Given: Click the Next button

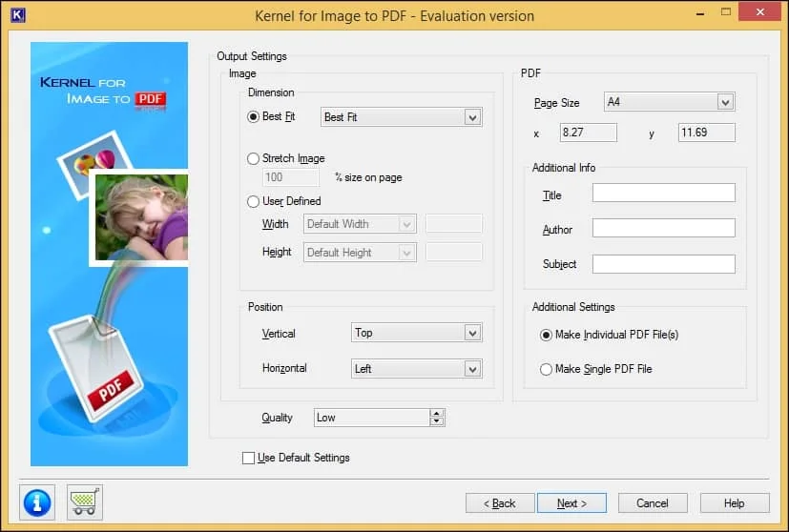Looking at the screenshot, I should pos(571,502).
